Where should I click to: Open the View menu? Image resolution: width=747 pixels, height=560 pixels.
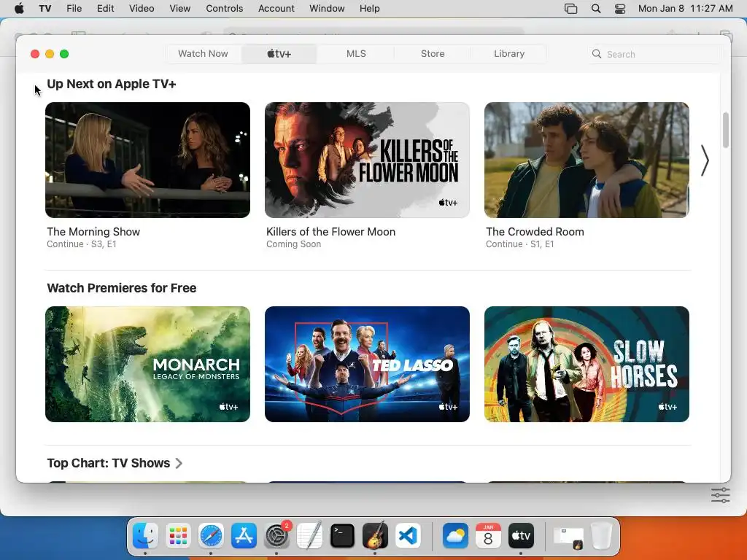point(179,8)
